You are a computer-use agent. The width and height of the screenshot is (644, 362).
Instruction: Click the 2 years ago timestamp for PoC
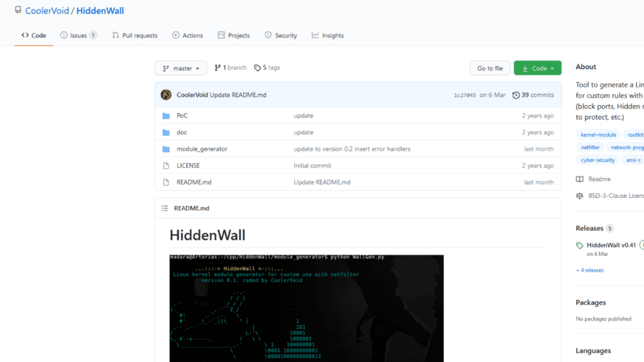538,116
